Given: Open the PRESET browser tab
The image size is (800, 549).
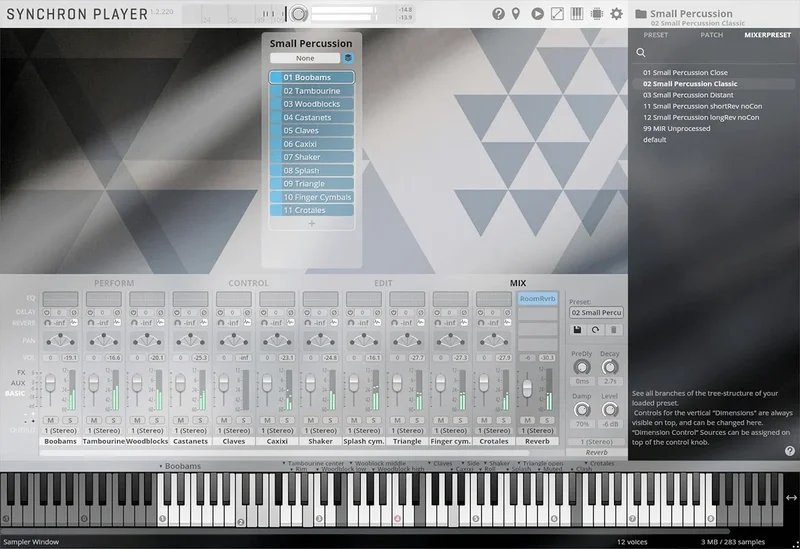Looking at the screenshot, I should pyautogui.click(x=656, y=35).
